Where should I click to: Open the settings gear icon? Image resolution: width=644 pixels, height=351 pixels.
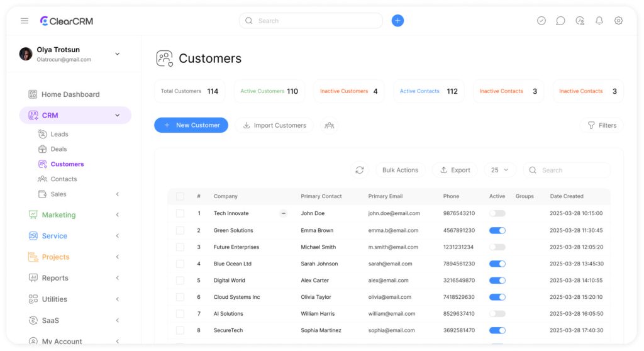618,21
